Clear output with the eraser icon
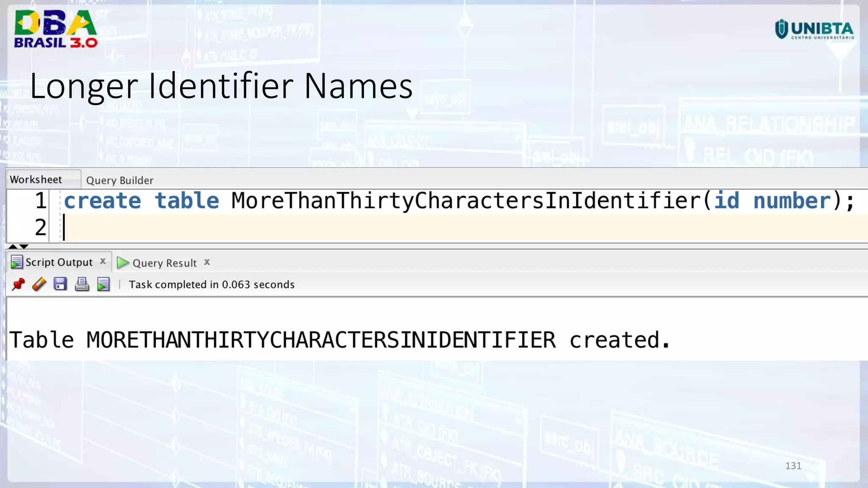Screen dimensions: 868x488 [39, 284]
